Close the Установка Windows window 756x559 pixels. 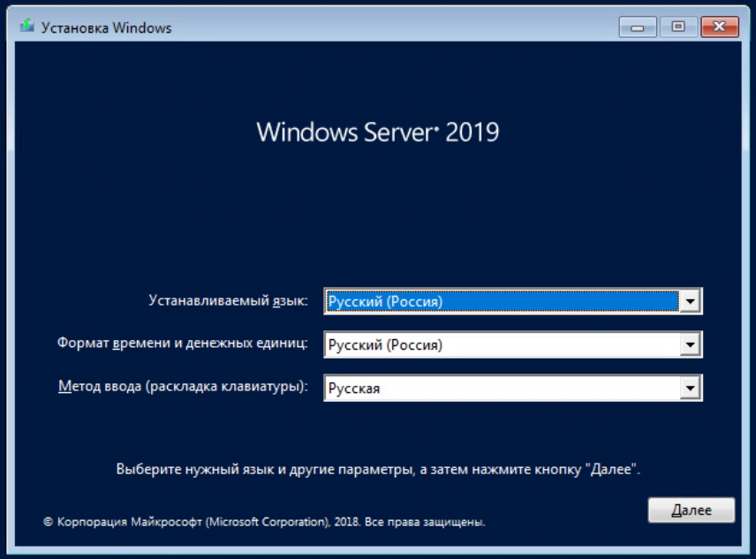[x=720, y=27]
